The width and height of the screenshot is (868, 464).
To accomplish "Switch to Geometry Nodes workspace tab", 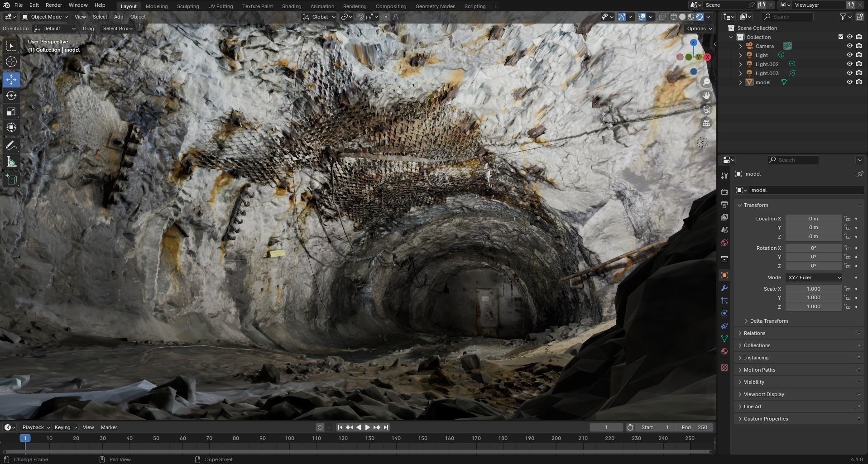I will [435, 6].
